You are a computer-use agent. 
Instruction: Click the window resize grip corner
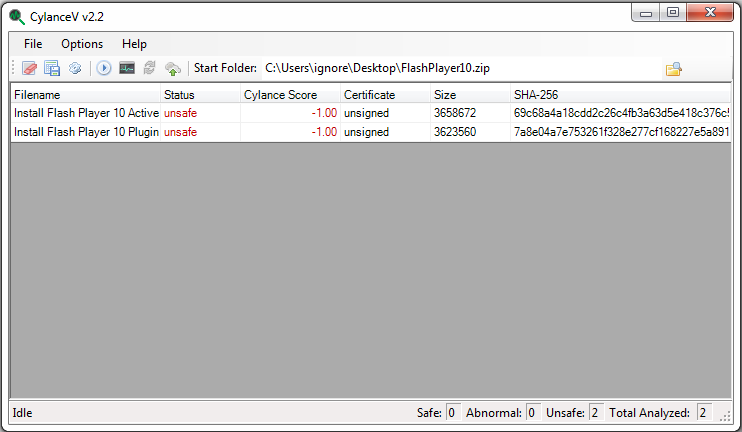click(x=725, y=416)
